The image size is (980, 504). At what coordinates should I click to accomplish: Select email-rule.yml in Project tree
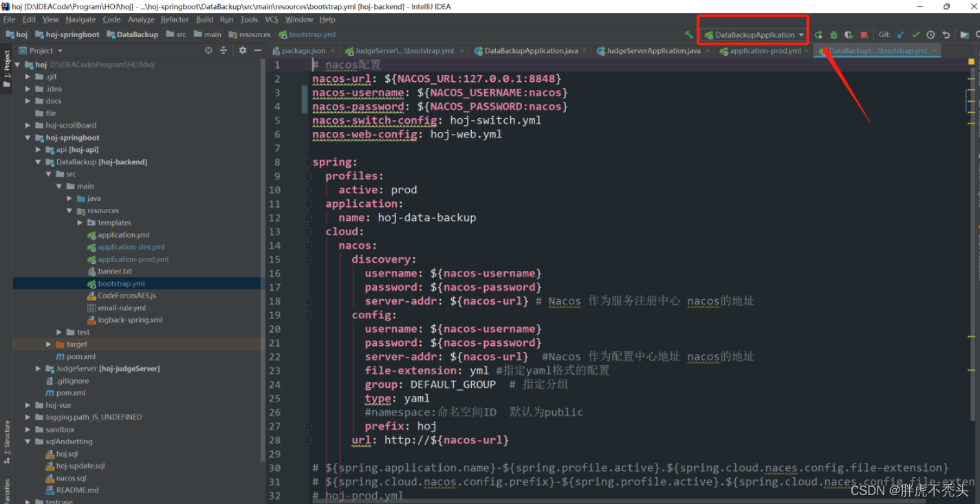(116, 308)
